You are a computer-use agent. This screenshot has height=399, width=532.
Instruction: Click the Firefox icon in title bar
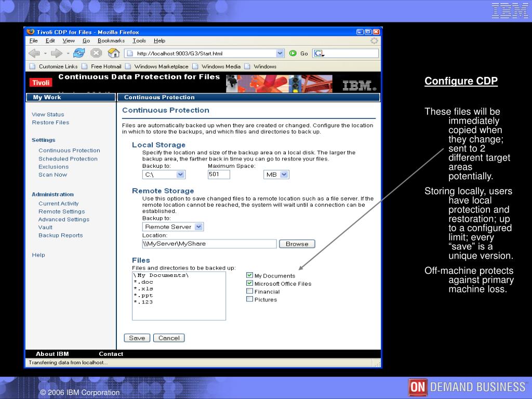click(x=31, y=32)
